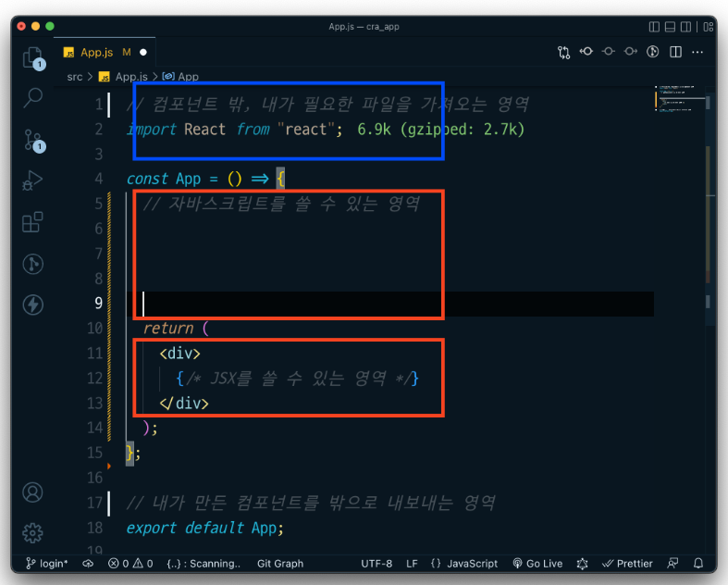Click the Scanning status bar item

(204, 564)
